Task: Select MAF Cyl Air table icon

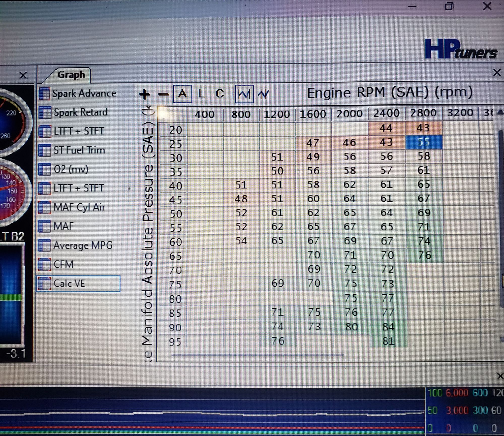Action: point(44,207)
